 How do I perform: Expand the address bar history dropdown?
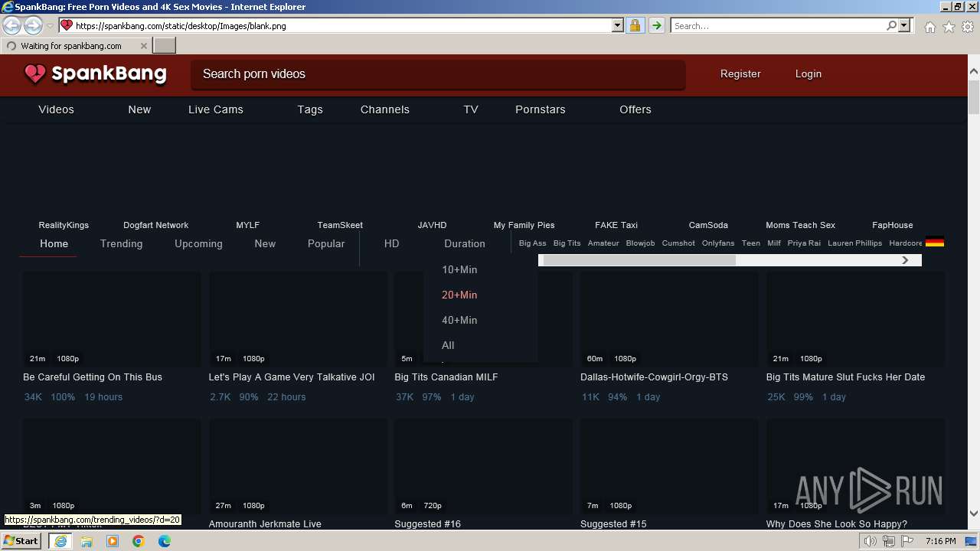(618, 25)
